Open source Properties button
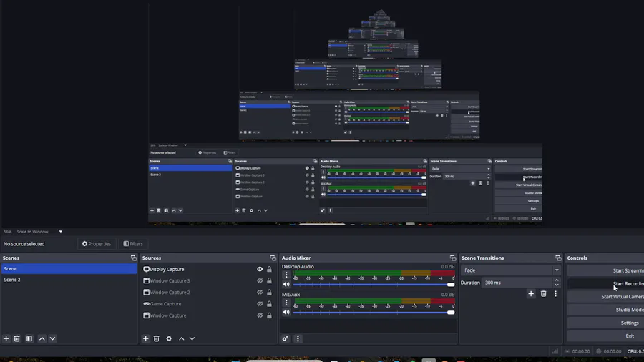Screen dimensions: 644x362 coord(97,243)
